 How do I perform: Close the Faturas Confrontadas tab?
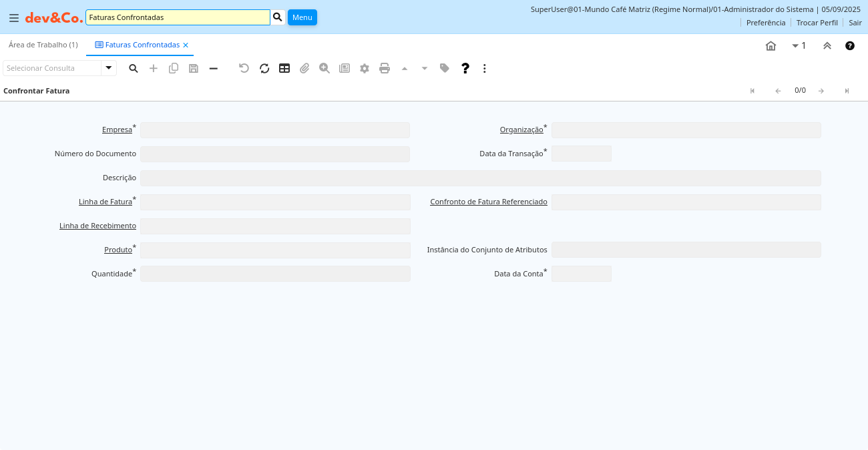(186, 45)
